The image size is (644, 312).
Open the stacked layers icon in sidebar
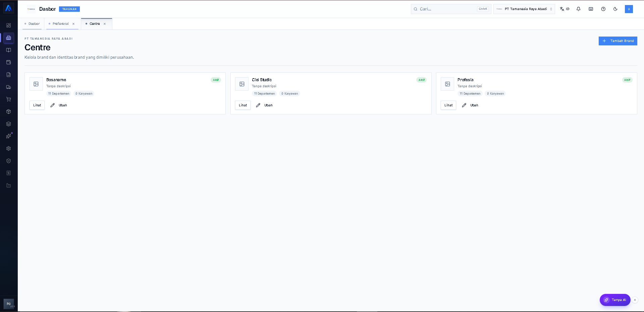pyautogui.click(x=9, y=124)
